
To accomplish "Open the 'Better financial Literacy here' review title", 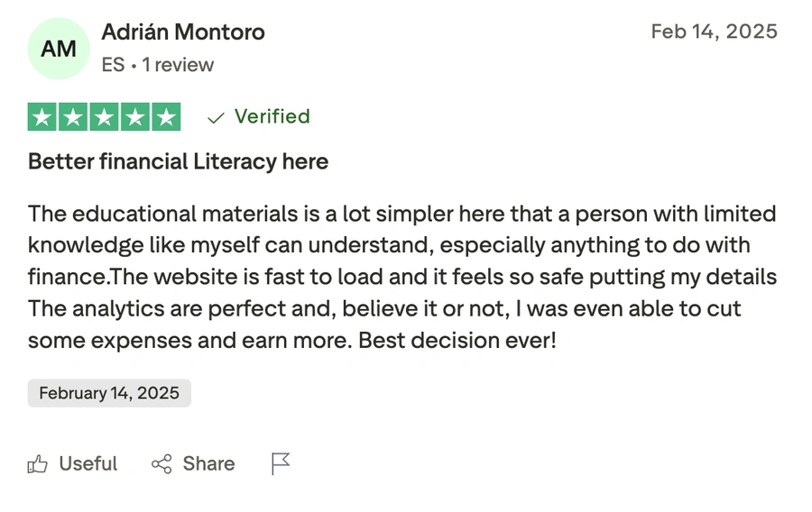I will point(178,162).
